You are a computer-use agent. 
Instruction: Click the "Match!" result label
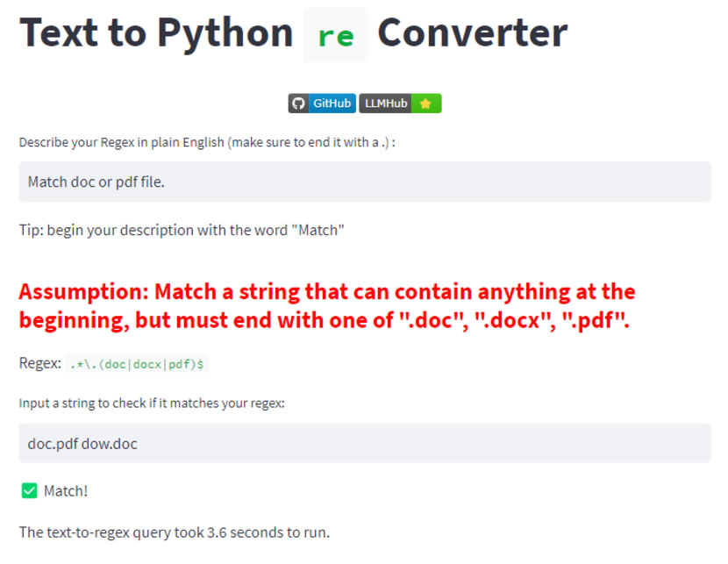tap(66, 490)
